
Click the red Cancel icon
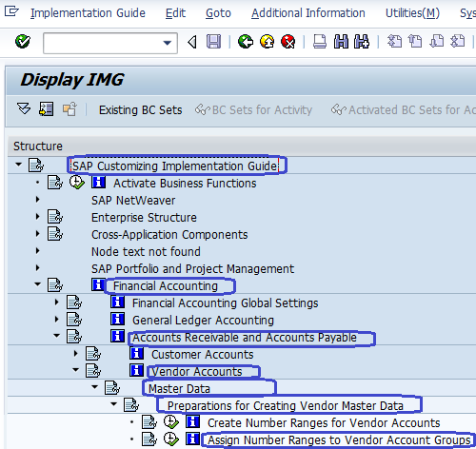288,42
